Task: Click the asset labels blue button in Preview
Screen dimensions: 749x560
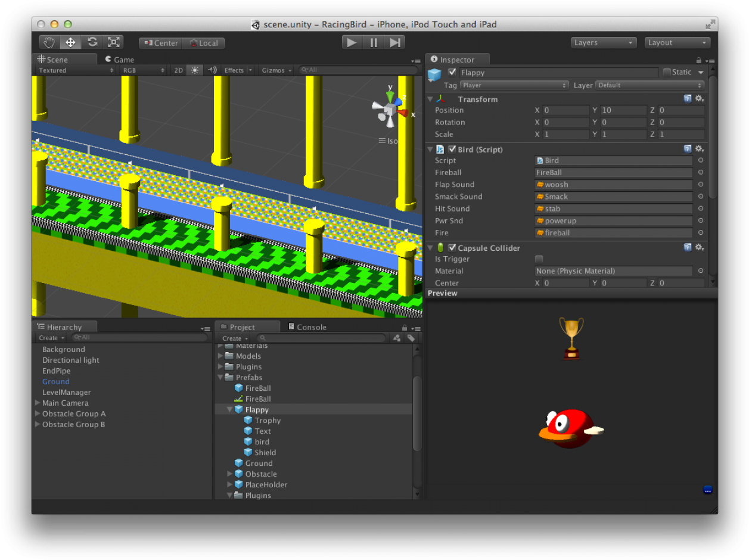Action: click(707, 490)
